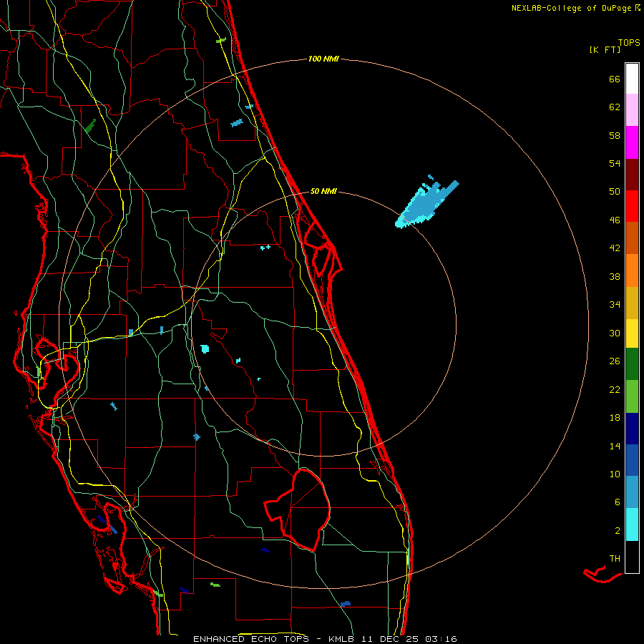644x644 pixels.
Task: Click the light blue 6 kft legend swatch
Action: tap(632, 492)
